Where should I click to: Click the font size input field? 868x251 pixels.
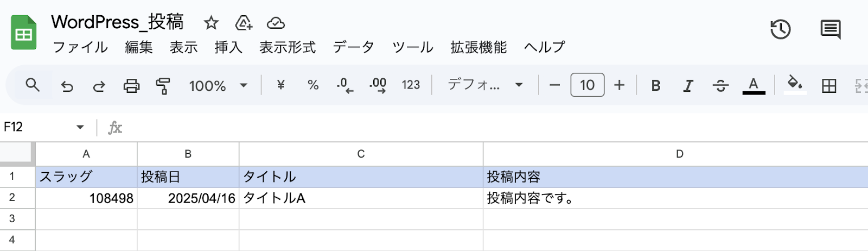pyautogui.click(x=587, y=85)
